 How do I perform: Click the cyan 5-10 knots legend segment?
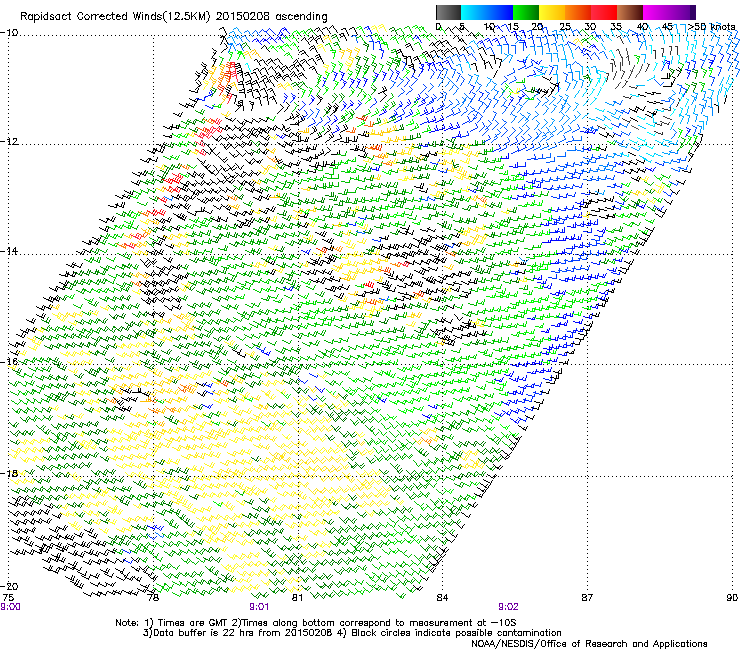click(474, 12)
